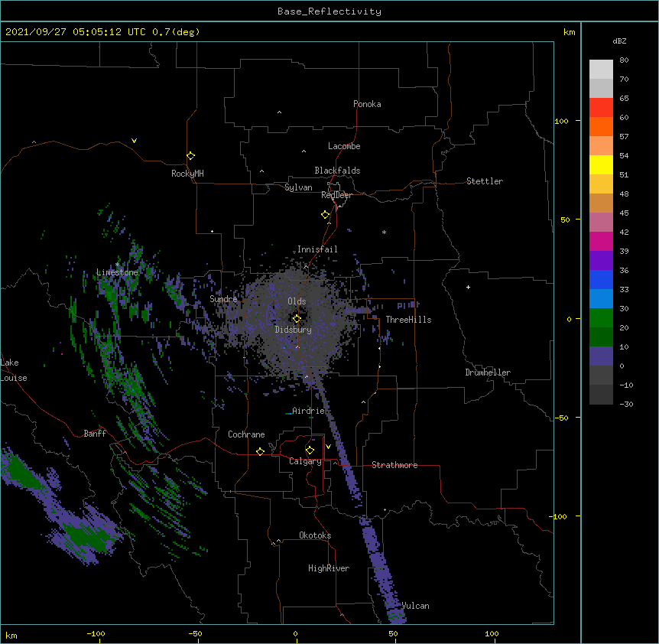Click the Olds town label

pos(297,301)
